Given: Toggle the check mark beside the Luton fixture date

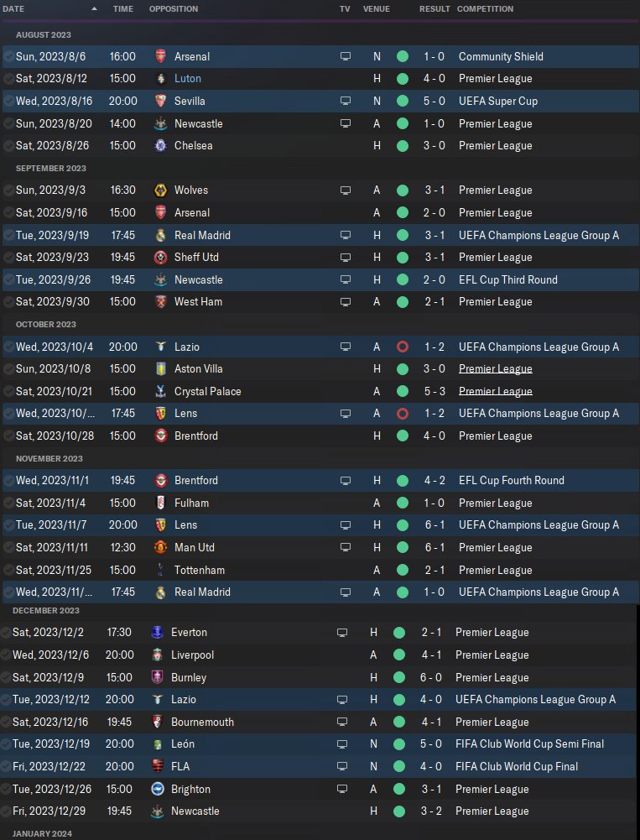Looking at the screenshot, I should click(x=8, y=79).
